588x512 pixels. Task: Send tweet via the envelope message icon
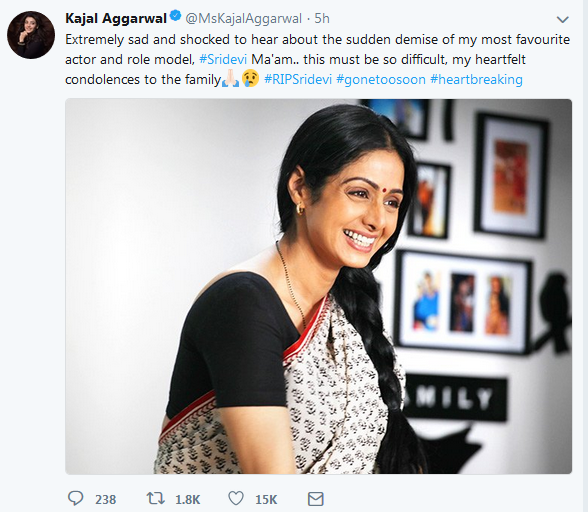[x=315, y=499]
